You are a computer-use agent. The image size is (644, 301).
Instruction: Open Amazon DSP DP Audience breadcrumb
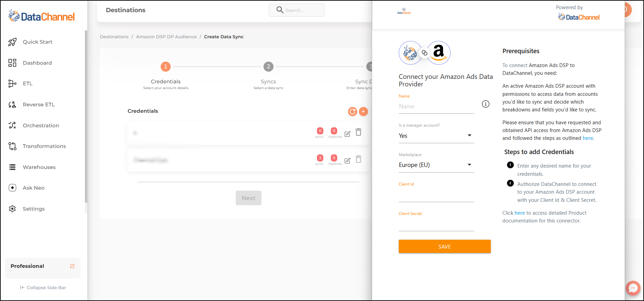(x=166, y=37)
